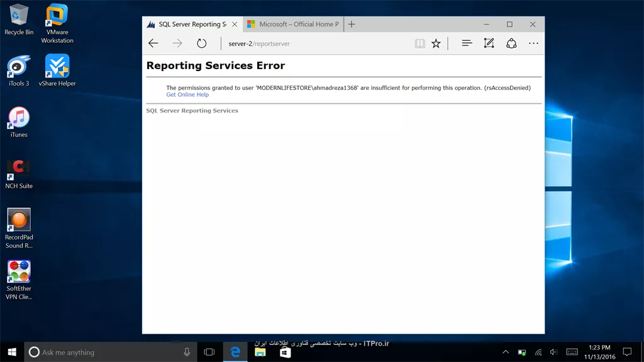The image size is (644, 362).
Task: Close the Edge browser window
Action: pos(533,25)
